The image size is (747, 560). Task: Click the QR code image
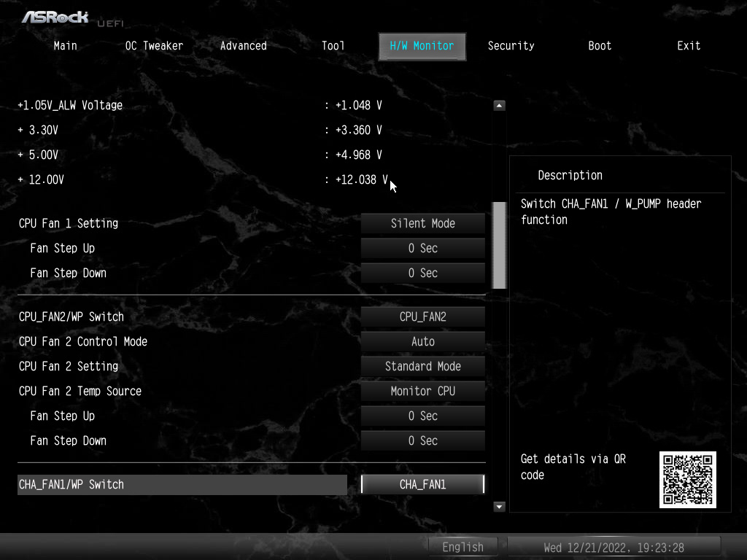tap(687, 480)
